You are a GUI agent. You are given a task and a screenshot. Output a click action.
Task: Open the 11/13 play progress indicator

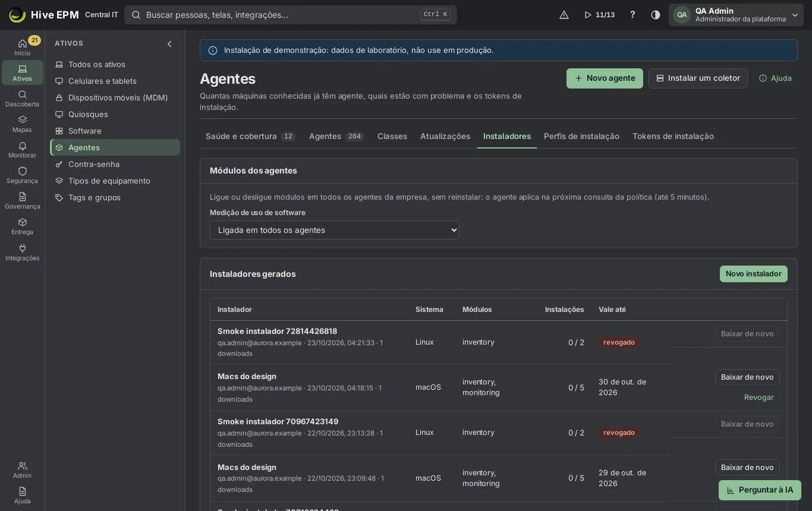click(599, 15)
